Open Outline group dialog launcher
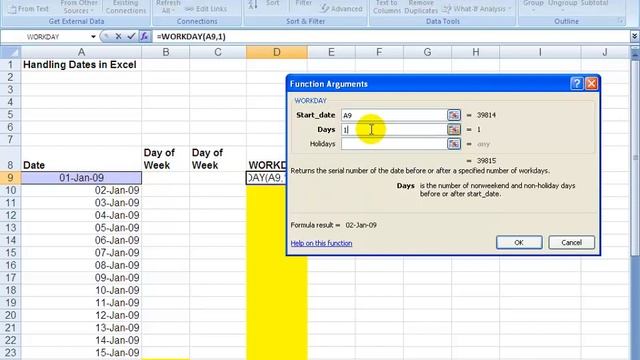640x360 pixels. point(620,21)
